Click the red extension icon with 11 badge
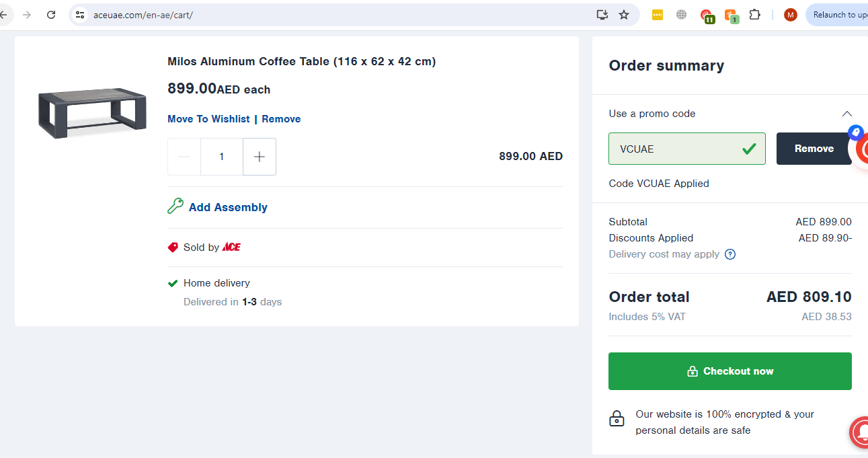This screenshot has width=868, height=458. (707, 13)
